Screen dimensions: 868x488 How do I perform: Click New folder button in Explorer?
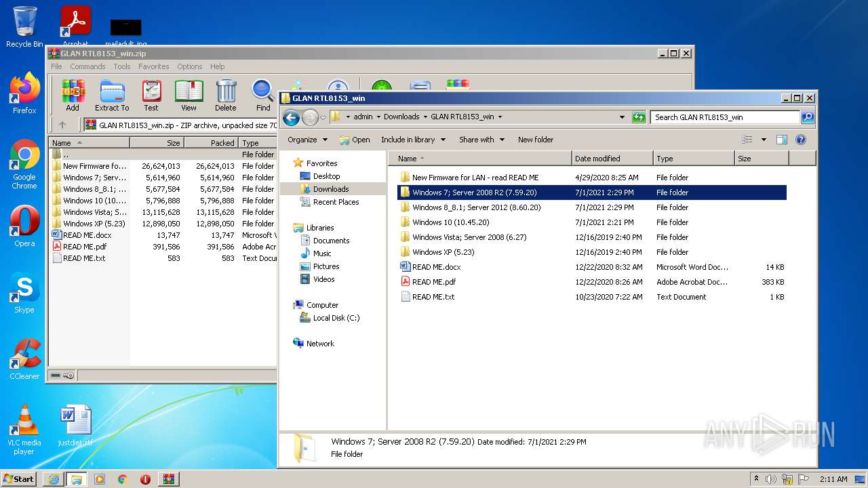(536, 140)
